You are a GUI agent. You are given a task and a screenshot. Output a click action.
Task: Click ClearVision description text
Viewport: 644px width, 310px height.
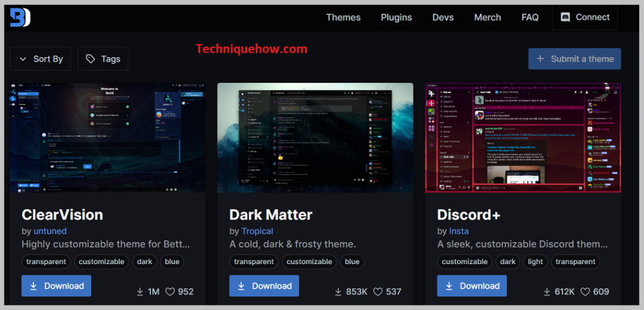pyautogui.click(x=106, y=245)
